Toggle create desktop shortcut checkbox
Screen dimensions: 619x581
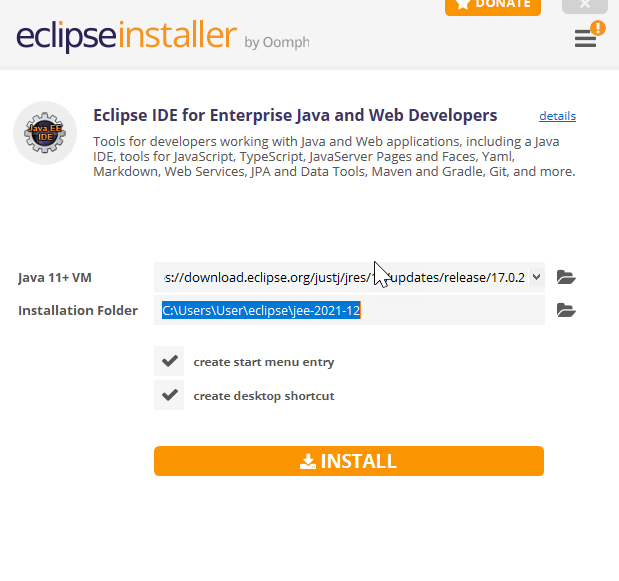click(x=169, y=395)
